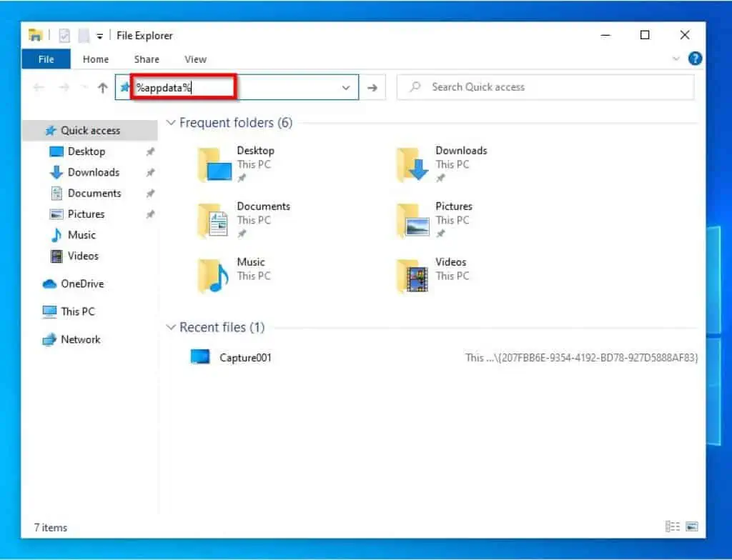The height and width of the screenshot is (560, 732).
Task: Select the Downloads folder icon in Frequent folders
Action: click(412, 164)
